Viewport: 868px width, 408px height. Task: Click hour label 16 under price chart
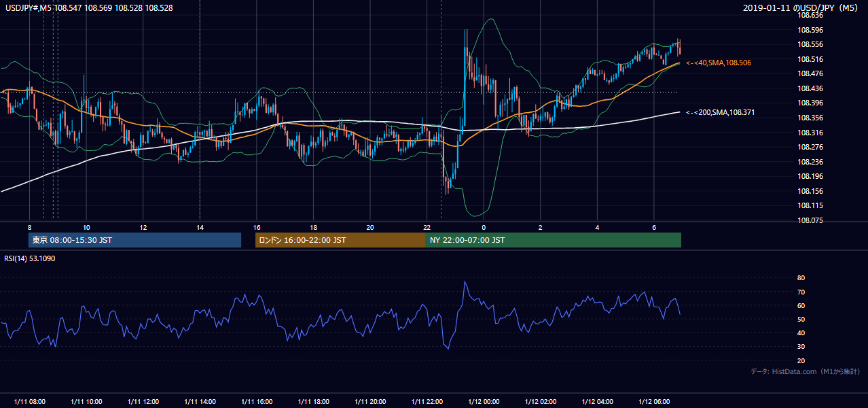257,227
